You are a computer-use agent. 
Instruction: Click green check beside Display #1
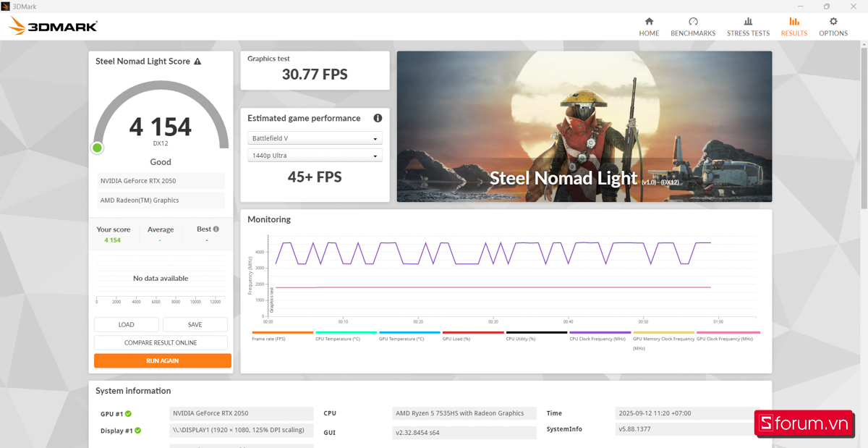click(x=137, y=431)
